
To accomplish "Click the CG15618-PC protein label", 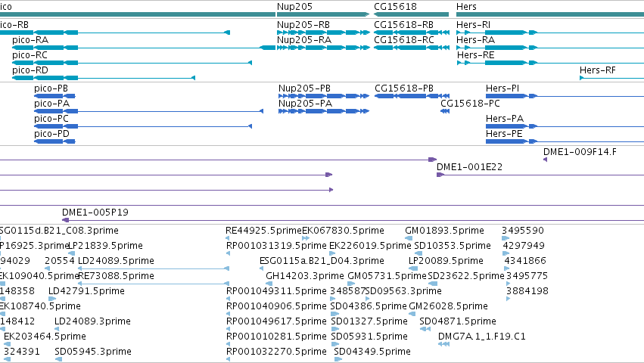I will pos(470,104).
